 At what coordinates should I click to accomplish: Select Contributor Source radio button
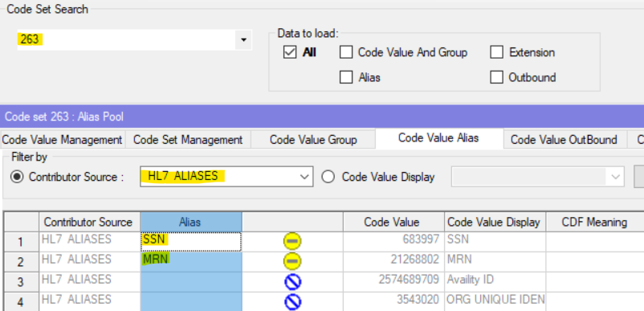17,177
